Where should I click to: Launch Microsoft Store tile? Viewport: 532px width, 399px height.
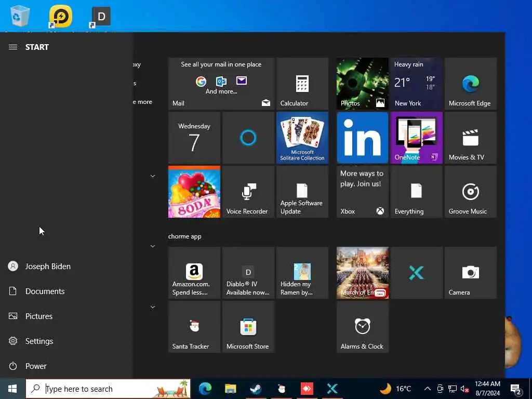(x=248, y=327)
